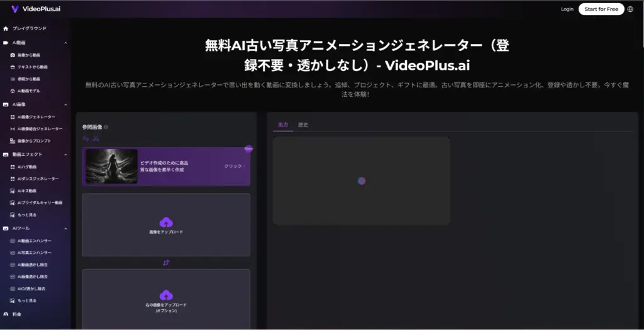644x330 pixels.
Task: Click the swap arrows icon under 参照画像
Action: coord(86,139)
